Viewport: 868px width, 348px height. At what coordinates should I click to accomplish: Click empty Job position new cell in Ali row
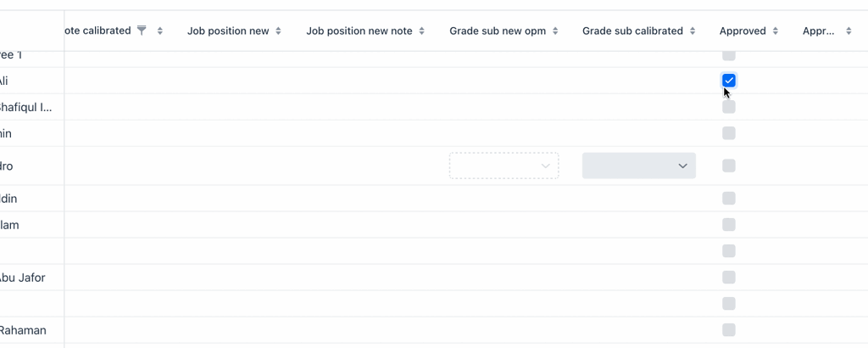(x=234, y=81)
